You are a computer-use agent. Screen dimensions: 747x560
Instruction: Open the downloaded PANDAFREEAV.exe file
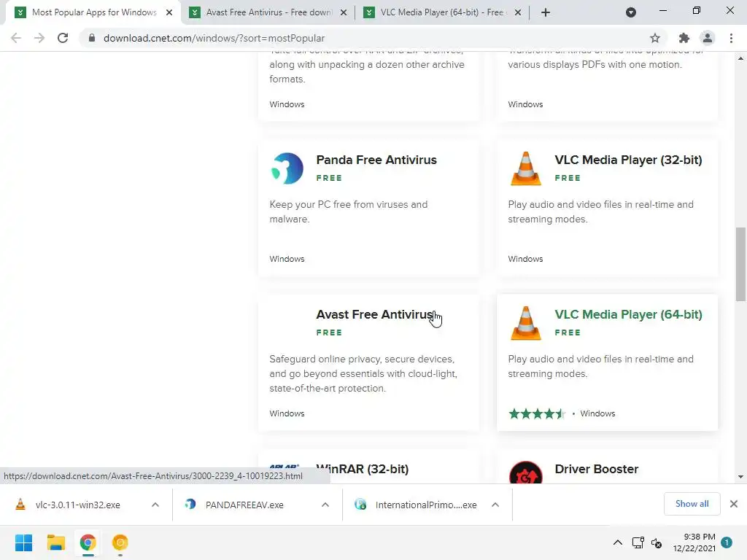[x=244, y=505]
